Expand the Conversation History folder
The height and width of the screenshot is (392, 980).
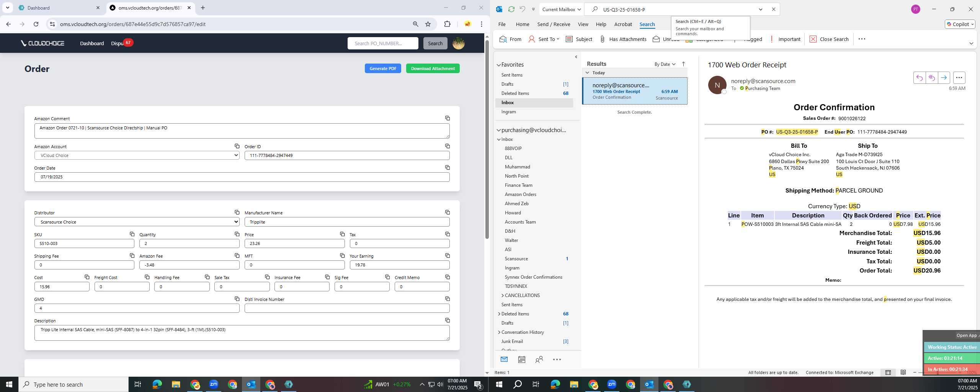click(499, 332)
